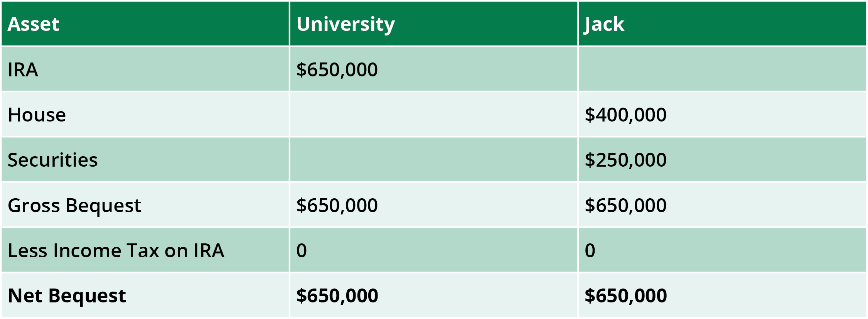This screenshot has width=868, height=319.
Task: Click the empty University cell in House row
Action: point(433,115)
